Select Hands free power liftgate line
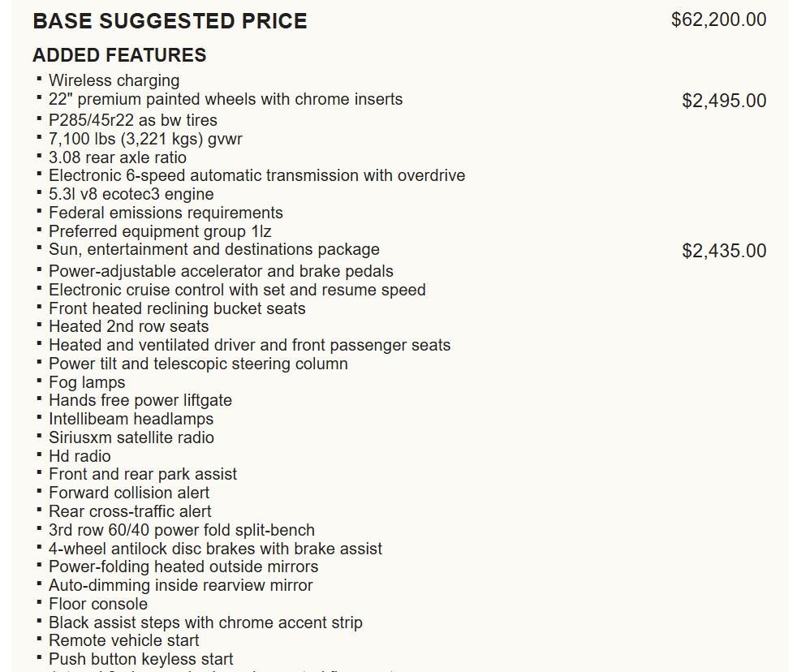The height and width of the screenshot is (672, 797). [140, 400]
